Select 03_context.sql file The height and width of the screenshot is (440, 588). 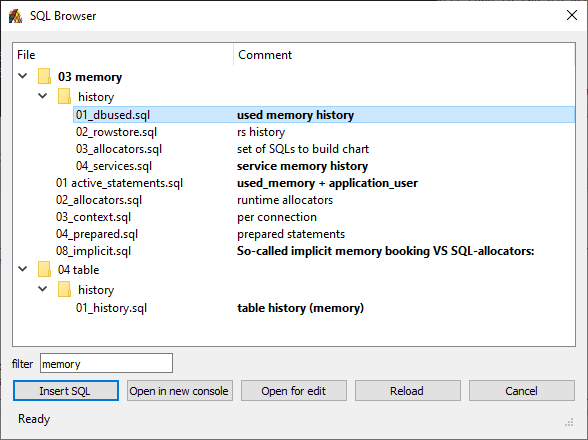93,217
